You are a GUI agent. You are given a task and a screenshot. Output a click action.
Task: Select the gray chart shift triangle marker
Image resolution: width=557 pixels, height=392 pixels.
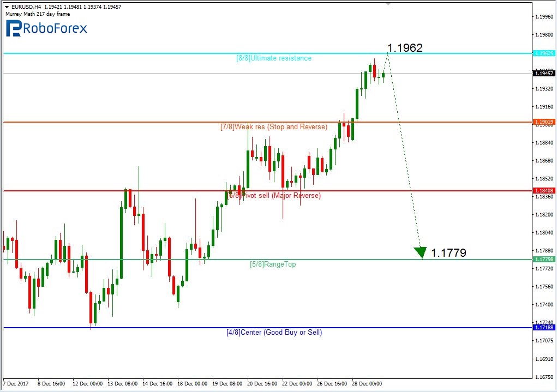[388, 4]
